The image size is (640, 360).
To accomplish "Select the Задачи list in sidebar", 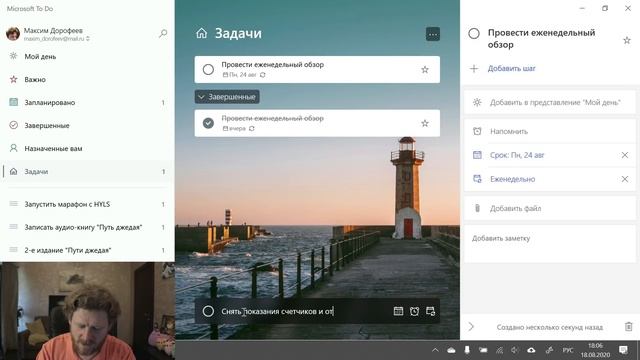I will pos(88,171).
